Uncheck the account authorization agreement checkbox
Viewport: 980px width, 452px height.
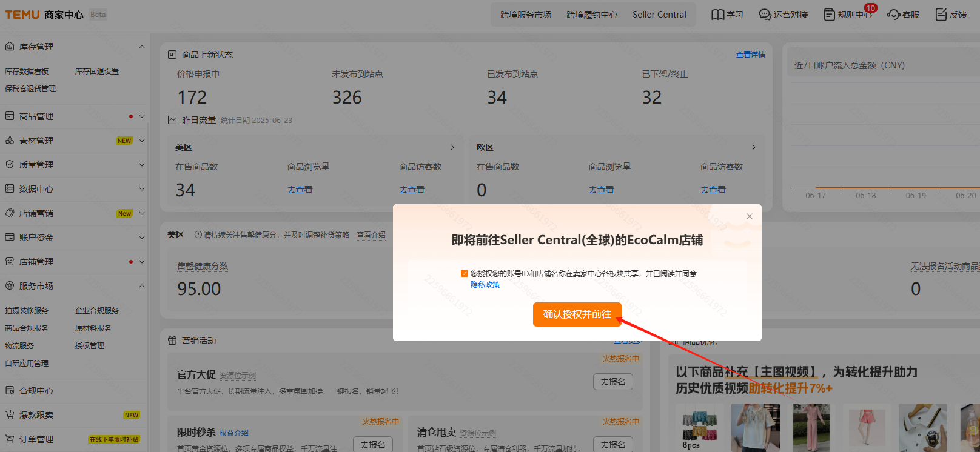pyautogui.click(x=465, y=273)
